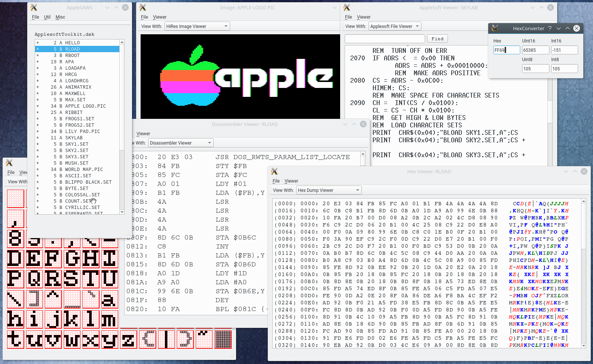The height and width of the screenshot is (364, 593).
Task: Click the Disassembler Viewer up chevron icon
Action: pos(354,124)
